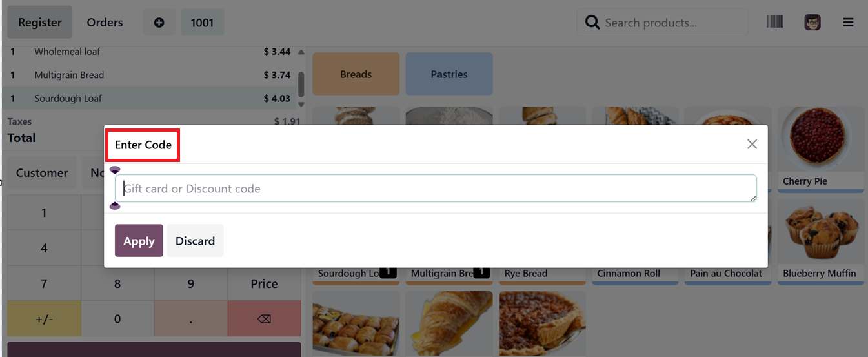Click the barcode scanner icon
The image size is (868, 357).
pos(774,22)
